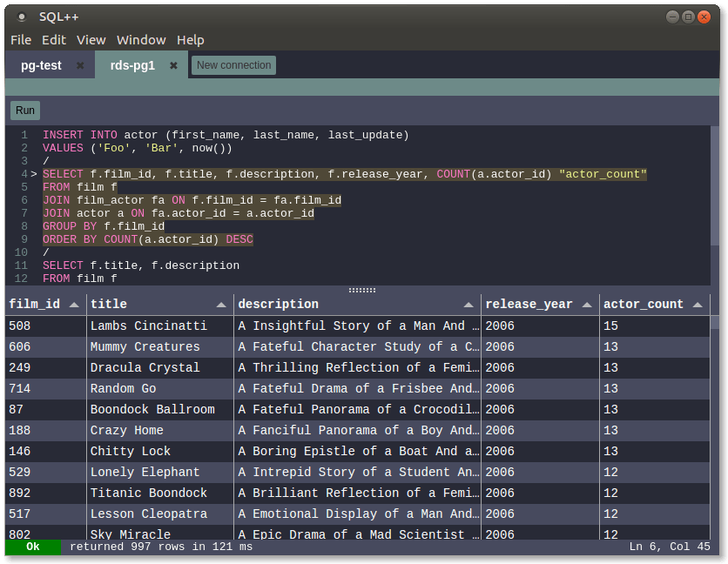728x564 pixels.
Task: Switch to the pg-test tab
Action: pos(41,65)
